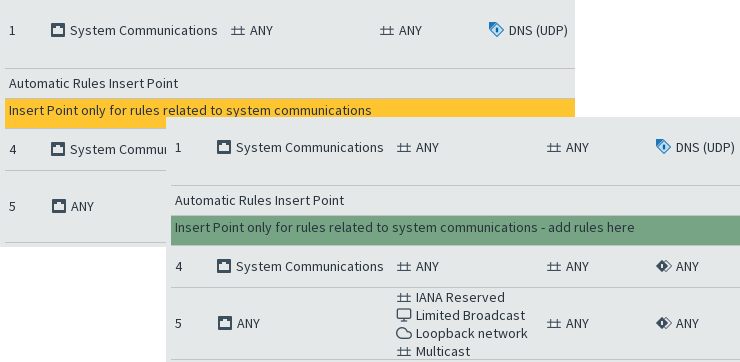Click rule 1 System Communications interface icon in green-banner panel
This screenshot has width=740, height=362.
tap(224, 147)
